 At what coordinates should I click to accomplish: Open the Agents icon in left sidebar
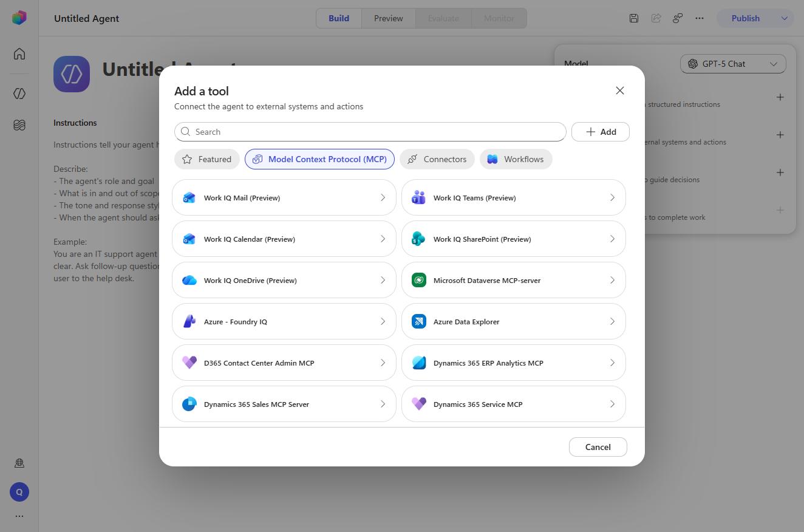[x=19, y=94]
